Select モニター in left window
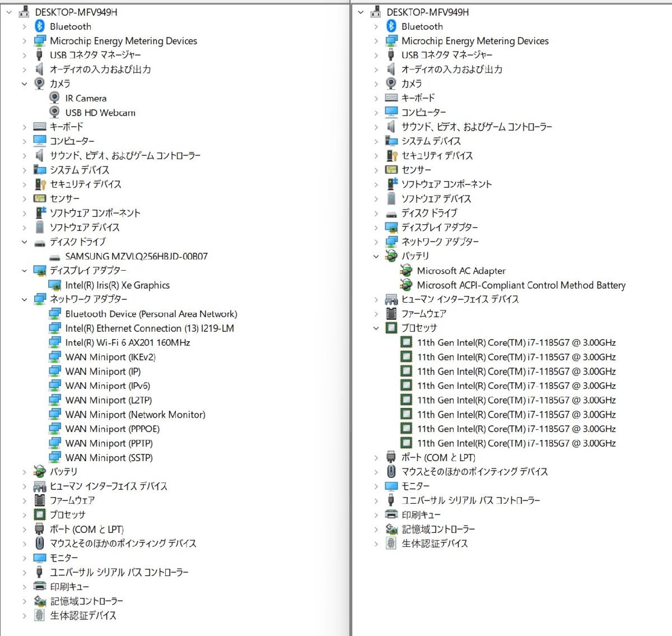Viewport: 672px width, 636px height. pos(64,558)
